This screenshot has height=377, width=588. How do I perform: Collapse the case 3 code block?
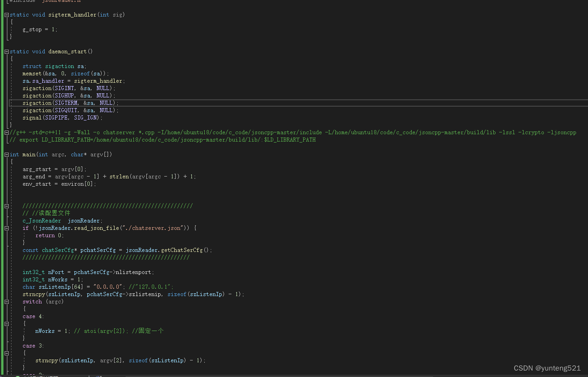[x=6, y=353]
